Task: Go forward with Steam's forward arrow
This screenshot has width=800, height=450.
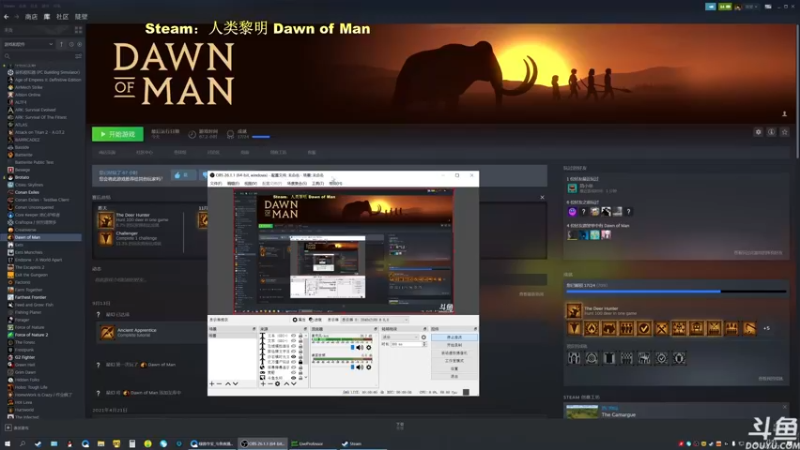Action: point(16,17)
